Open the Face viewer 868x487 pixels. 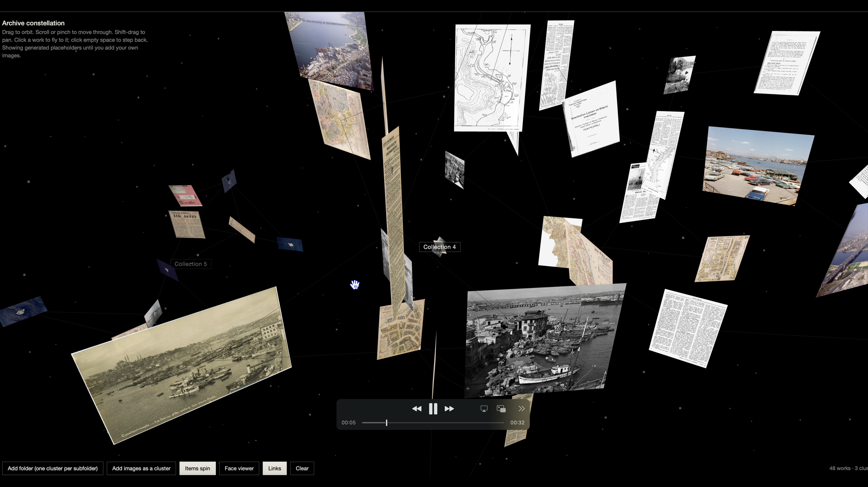click(x=239, y=468)
